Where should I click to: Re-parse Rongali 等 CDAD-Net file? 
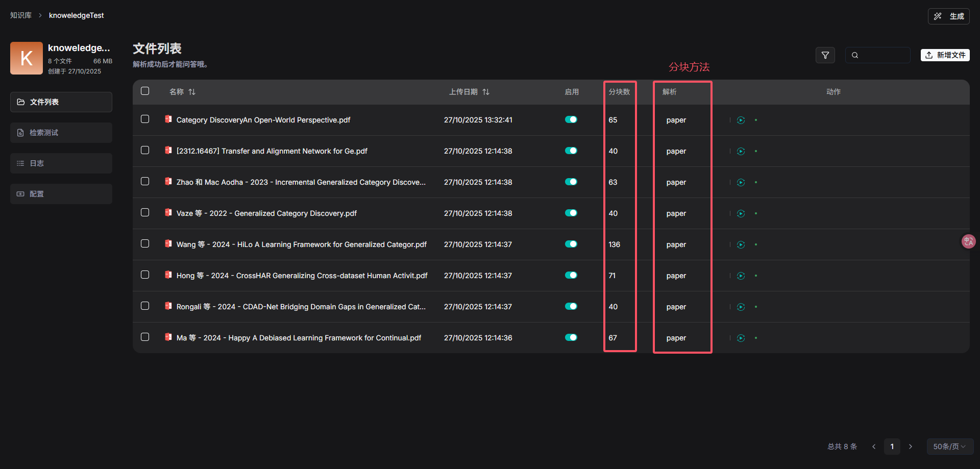coord(741,307)
